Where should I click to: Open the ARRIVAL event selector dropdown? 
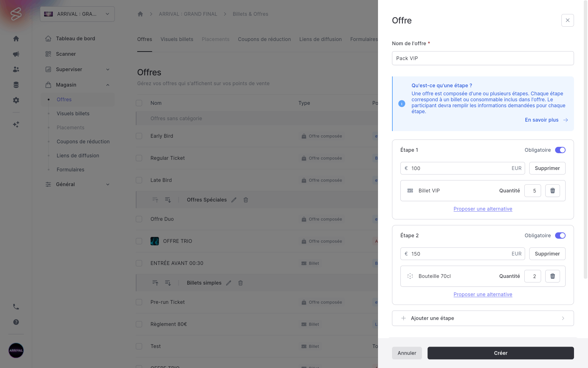click(x=77, y=14)
